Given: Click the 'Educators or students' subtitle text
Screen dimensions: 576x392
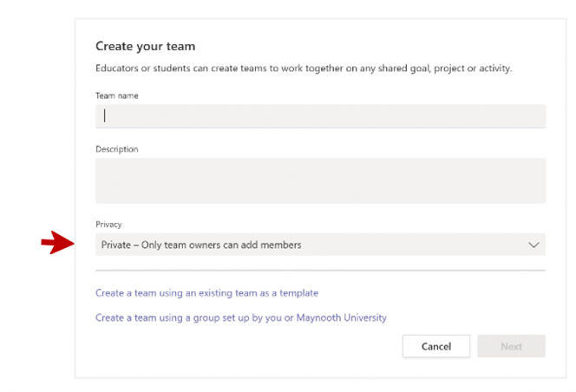Looking at the screenshot, I should [304, 69].
